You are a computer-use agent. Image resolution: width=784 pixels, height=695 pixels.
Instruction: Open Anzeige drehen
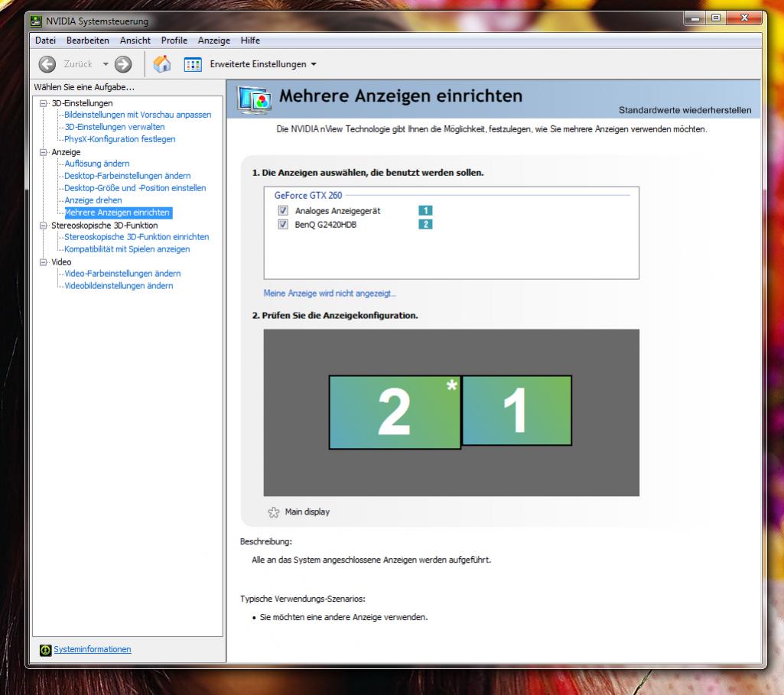(93, 200)
